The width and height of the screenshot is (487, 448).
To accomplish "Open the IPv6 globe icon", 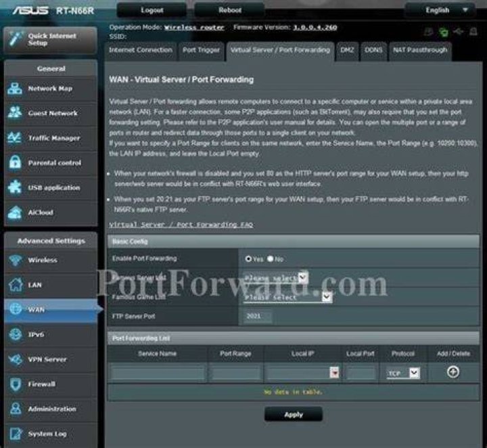I will [15, 334].
